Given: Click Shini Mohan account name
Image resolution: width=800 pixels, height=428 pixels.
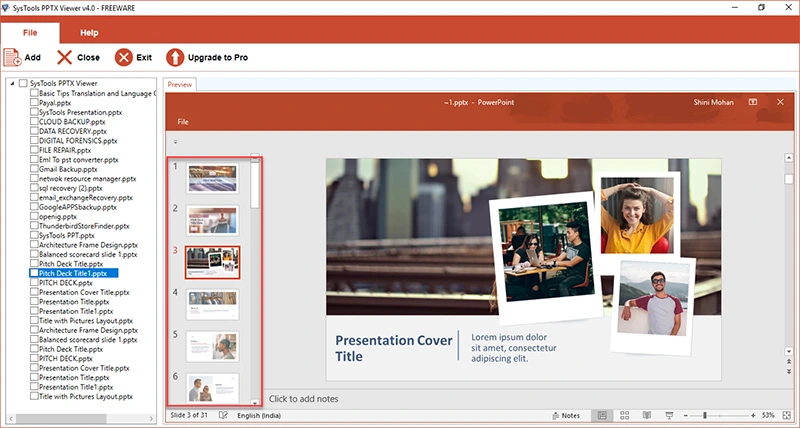Looking at the screenshot, I should (x=713, y=102).
